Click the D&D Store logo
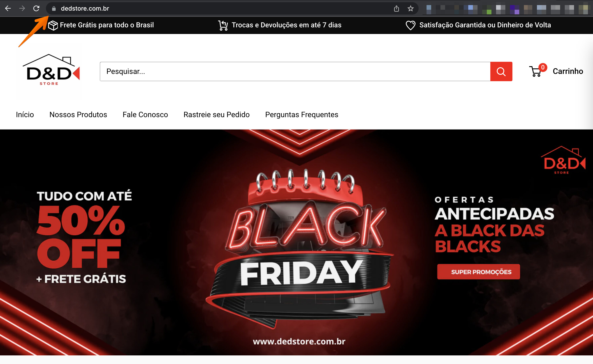This screenshot has width=593, height=364. (x=49, y=70)
